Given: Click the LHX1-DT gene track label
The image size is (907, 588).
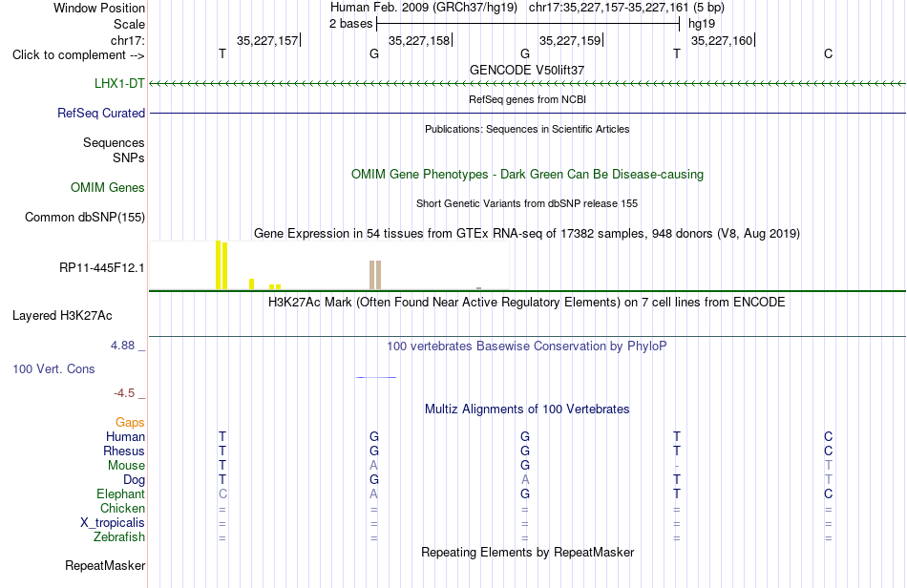Looking at the screenshot, I should [x=119, y=83].
